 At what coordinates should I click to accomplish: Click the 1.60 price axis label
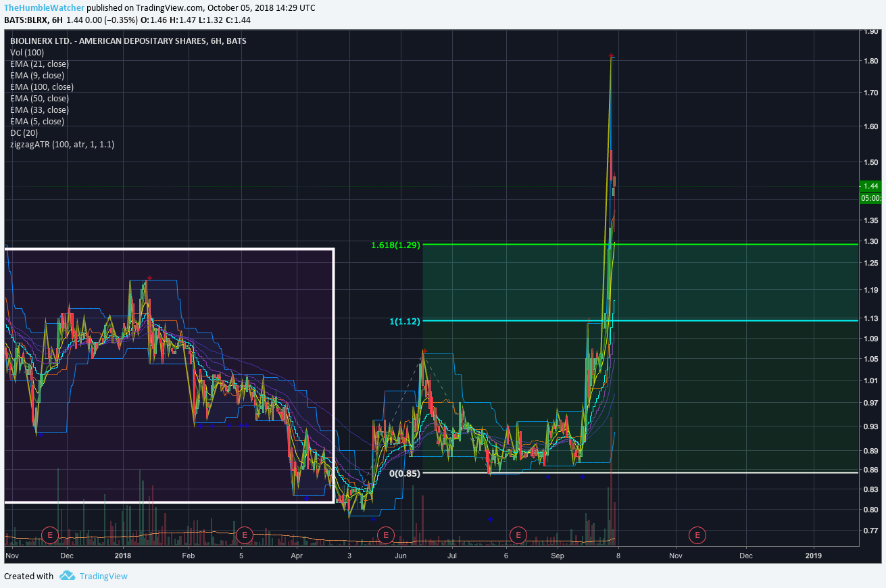tap(870, 126)
